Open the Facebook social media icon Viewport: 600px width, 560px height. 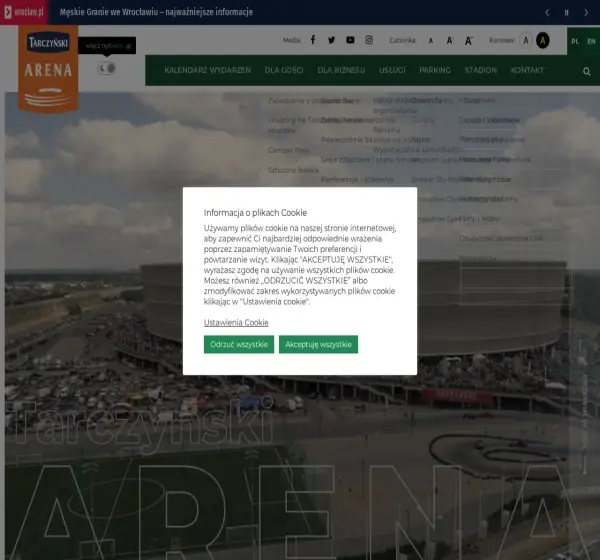coord(313,40)
